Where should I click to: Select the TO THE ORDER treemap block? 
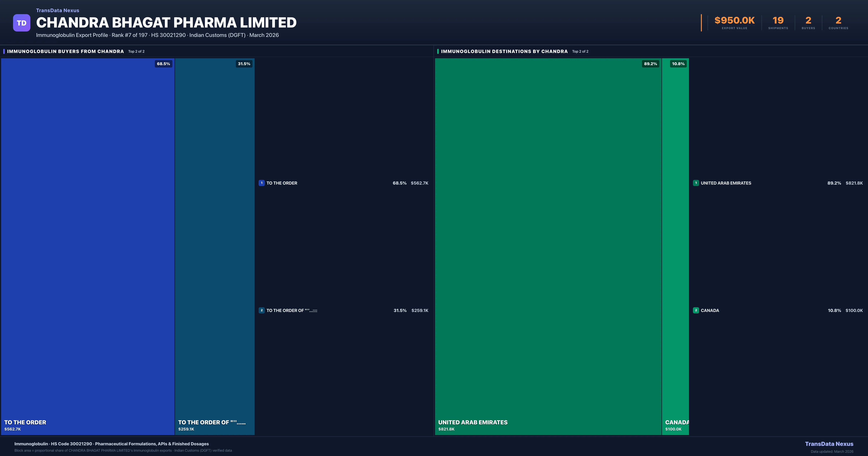pyautogui.click(x=88, y=246)
